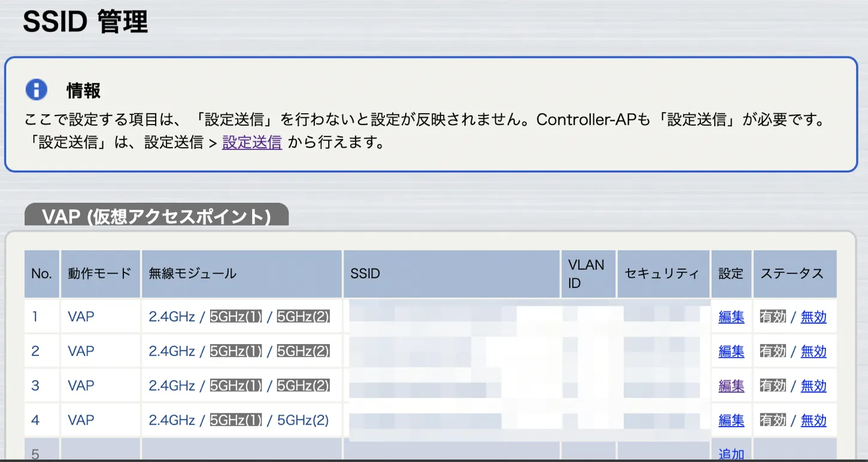Disable VAP 1 by clicking 無効
This screenshot has width=868, height=462.
tap(813, 317)
